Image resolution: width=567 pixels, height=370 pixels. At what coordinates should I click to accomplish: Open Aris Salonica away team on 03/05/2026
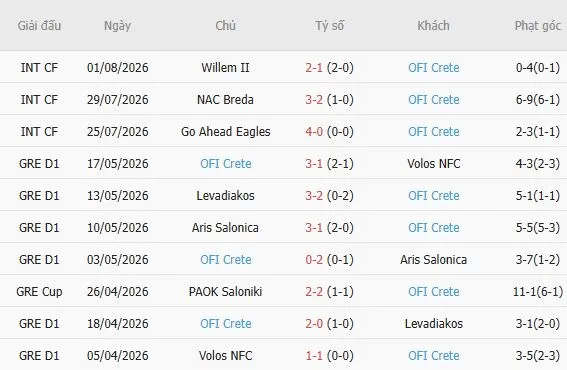click(434, 260)
